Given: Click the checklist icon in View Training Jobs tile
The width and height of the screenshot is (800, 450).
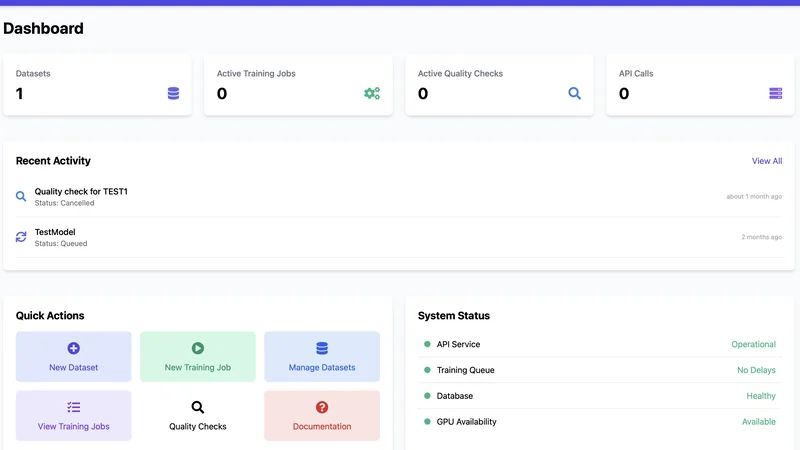Looking at the screenshot, I should point(73,407).
